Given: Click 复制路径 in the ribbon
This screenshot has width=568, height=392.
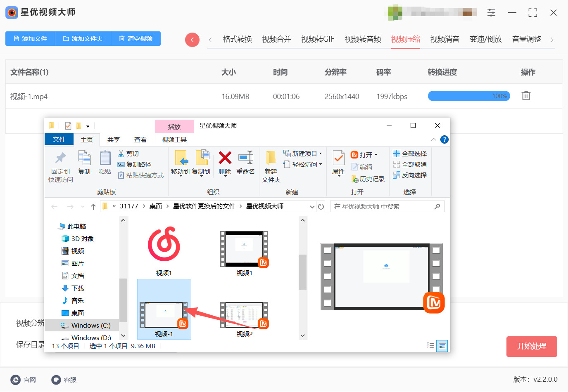Looking at the screenshot, I should 134,165.
